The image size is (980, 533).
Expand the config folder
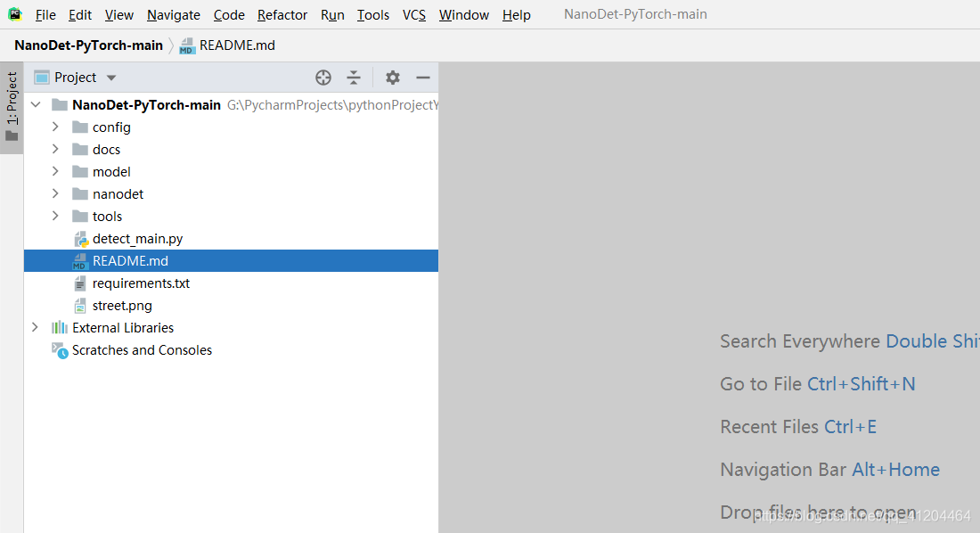click(55, 127)
